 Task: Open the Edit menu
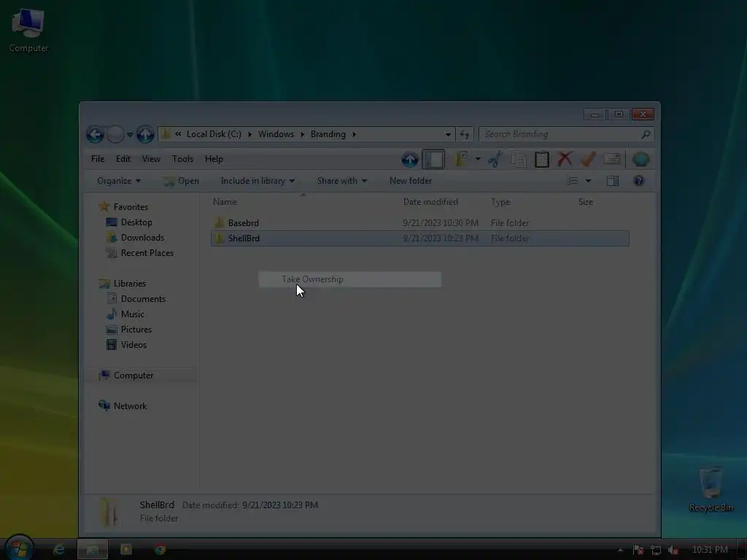123,159
